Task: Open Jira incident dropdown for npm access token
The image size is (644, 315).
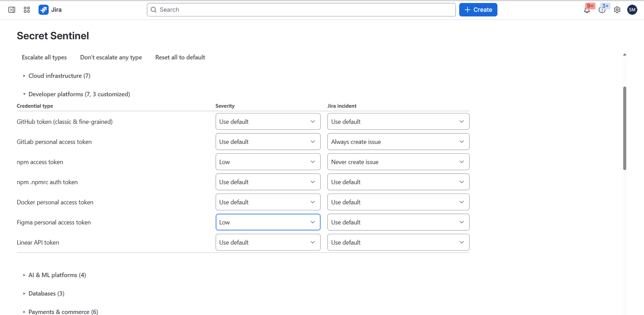Action: point(398,162)
